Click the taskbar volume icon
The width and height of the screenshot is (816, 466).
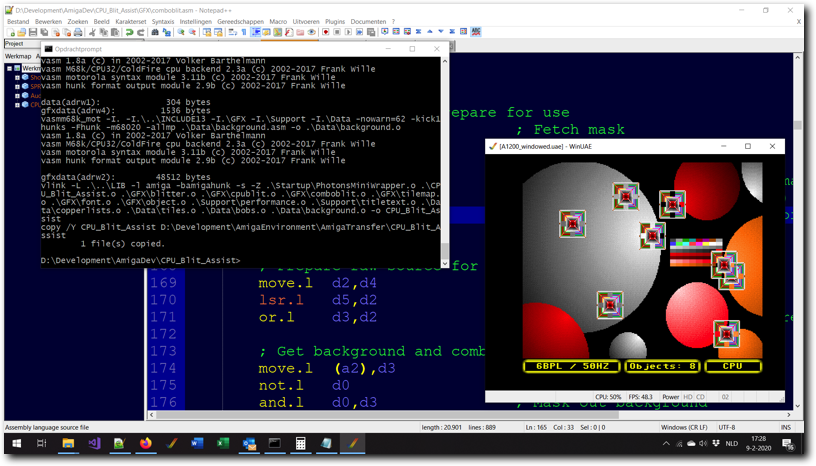point(703,444)
